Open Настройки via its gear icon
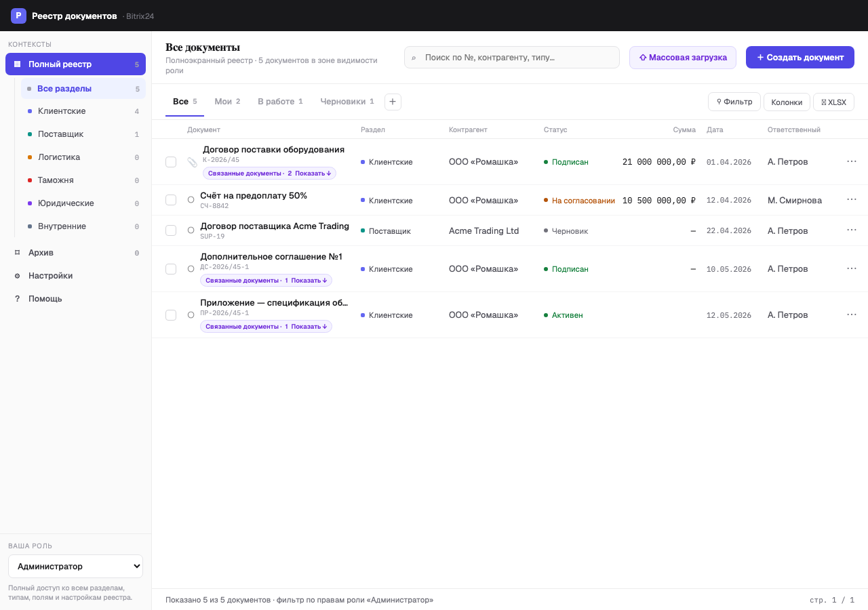The width and height of the screenshot is (868, 610). coord(17,276)
